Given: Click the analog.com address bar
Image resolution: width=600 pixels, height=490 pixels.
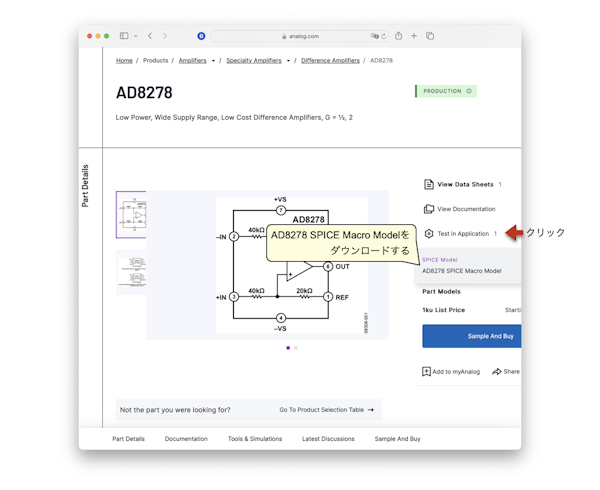Looking at the screenshot, I should 300,36.
